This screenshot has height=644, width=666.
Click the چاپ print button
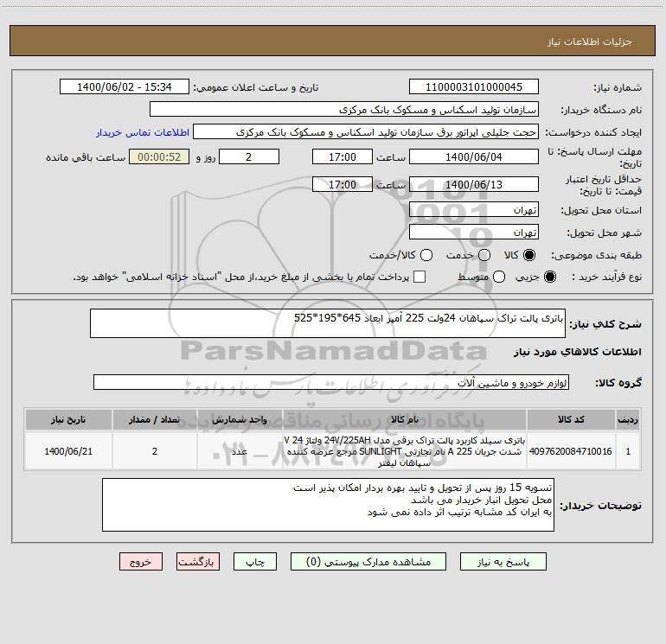[x=255, y=562]
